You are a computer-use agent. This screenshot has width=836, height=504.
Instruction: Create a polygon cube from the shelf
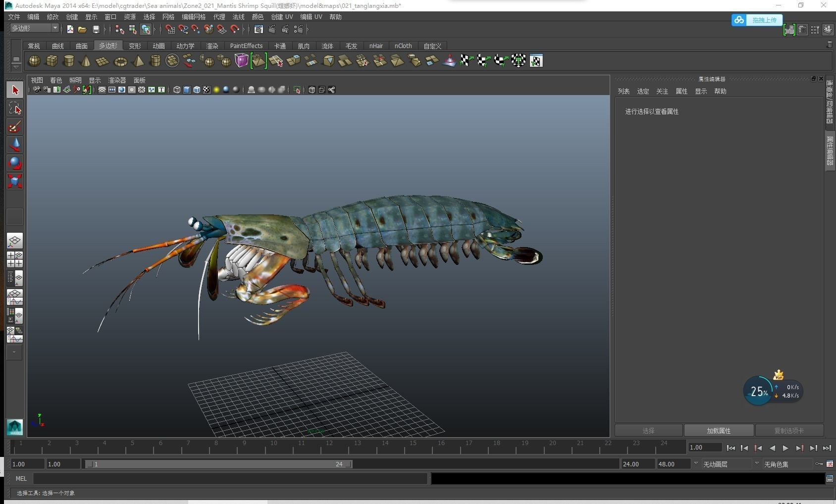[52, 61]
